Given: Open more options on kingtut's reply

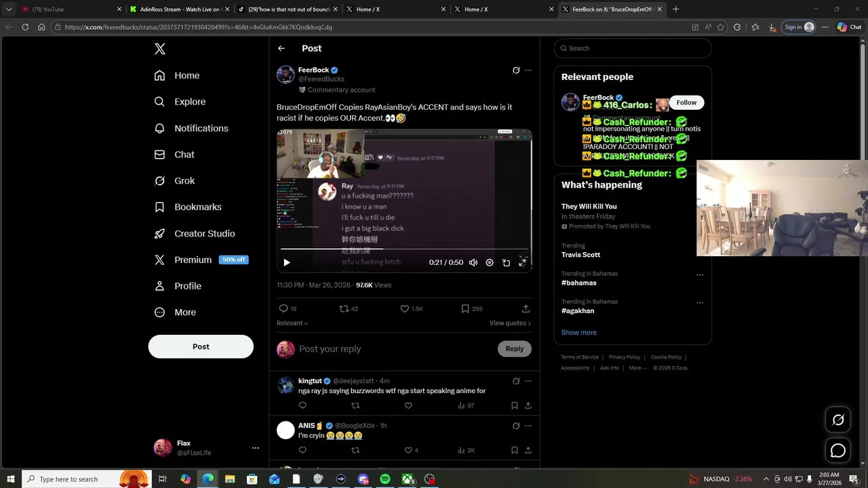Looking at the screenshot, I should (x=528, y=381).
